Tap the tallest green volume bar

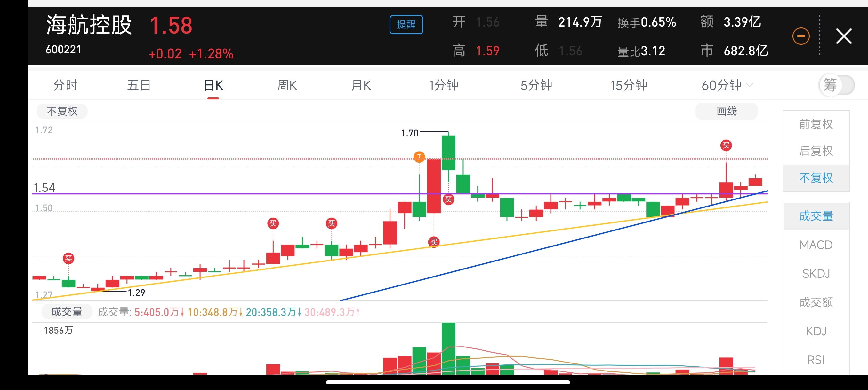448,348
